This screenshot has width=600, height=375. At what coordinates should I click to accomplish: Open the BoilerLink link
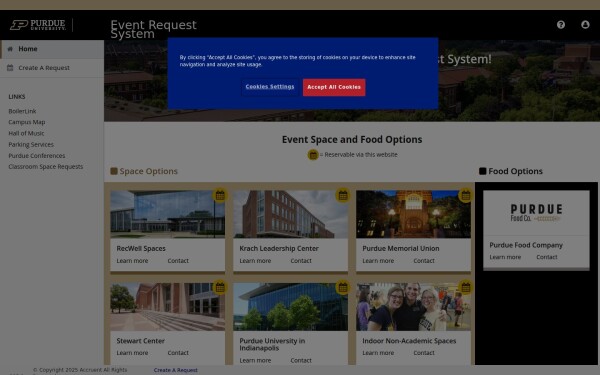point(22,111)
